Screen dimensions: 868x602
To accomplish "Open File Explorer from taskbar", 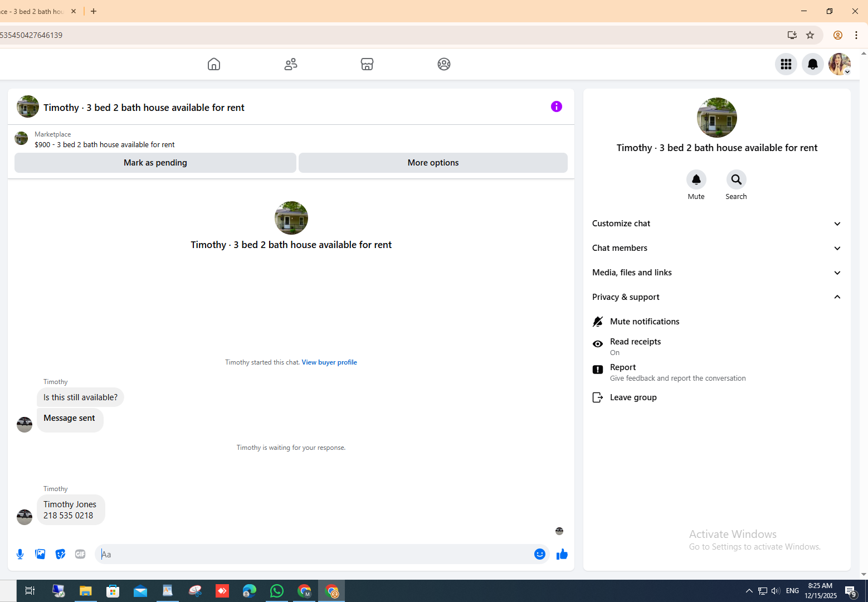I will pos(85,591).
